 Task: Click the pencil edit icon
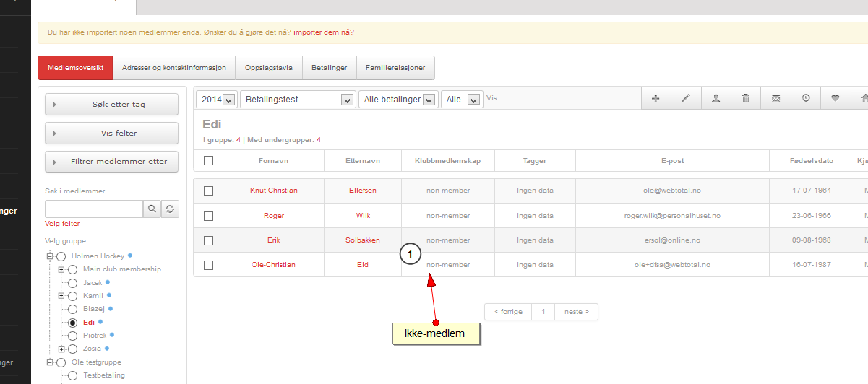click(686, 99)
